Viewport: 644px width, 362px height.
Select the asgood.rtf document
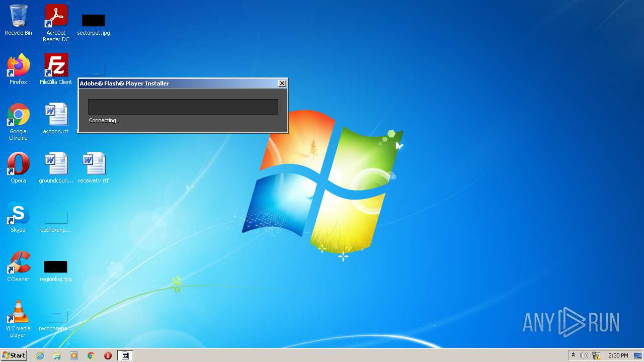[56, 119]
